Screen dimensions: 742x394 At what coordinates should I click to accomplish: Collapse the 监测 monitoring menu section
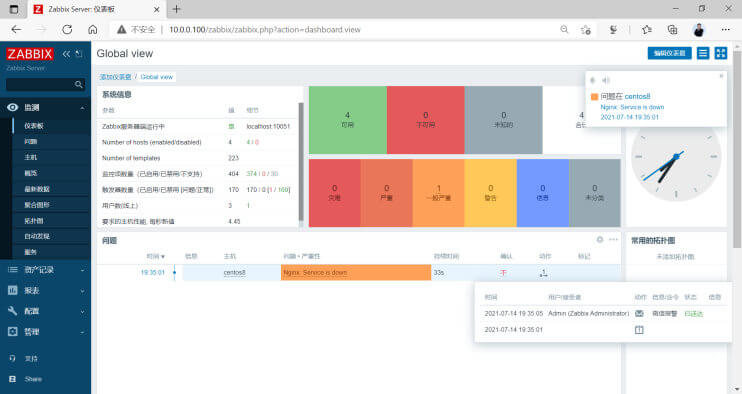(x=45, y=108)
